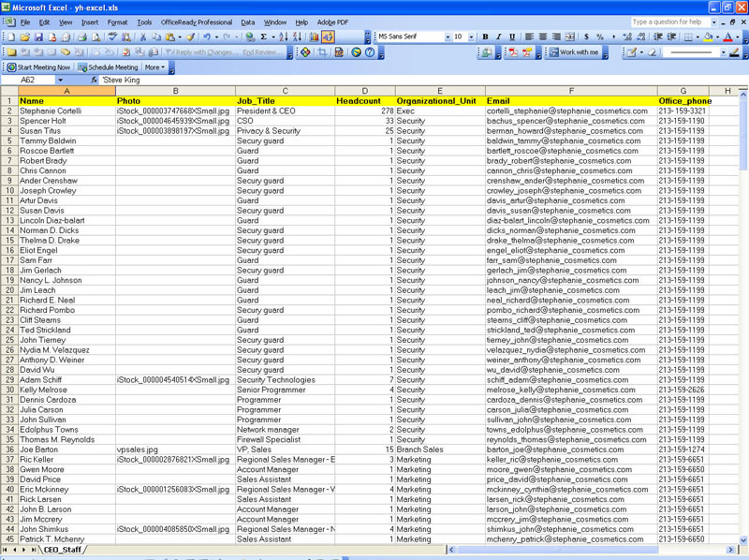Apply currency style formatting
The height and width of the screenshot is (560, 749).
pyautogui.click(x=586, y=37)
